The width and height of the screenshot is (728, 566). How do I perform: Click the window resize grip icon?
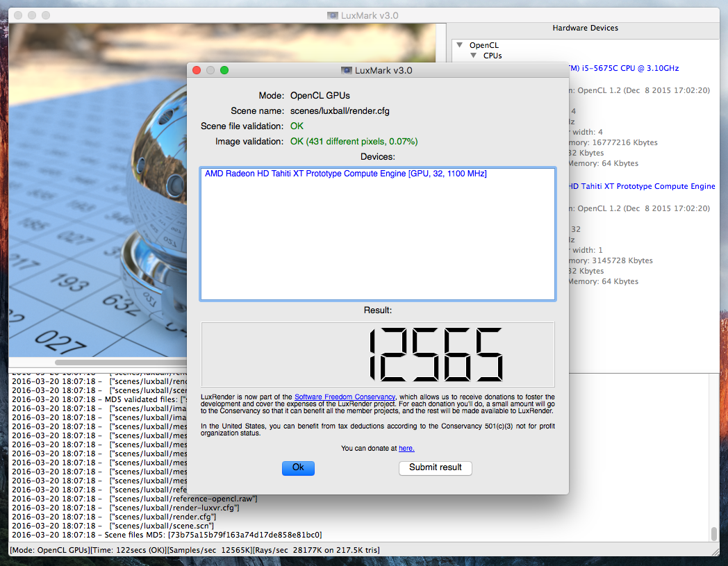coord(715,551)
